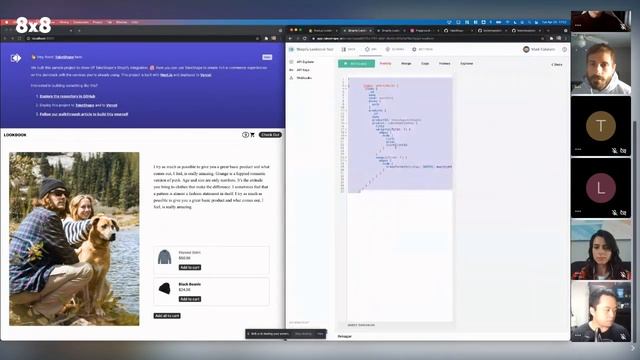Open the Next.js link in the banner

tap(166, 75)
